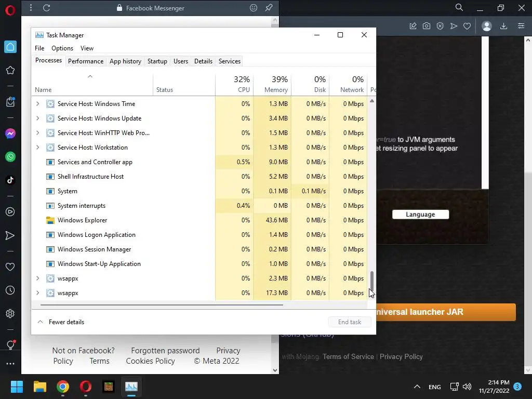Open TikTok icon in Opera sidebar
This screenshot has width=532, height=399.
10,180
